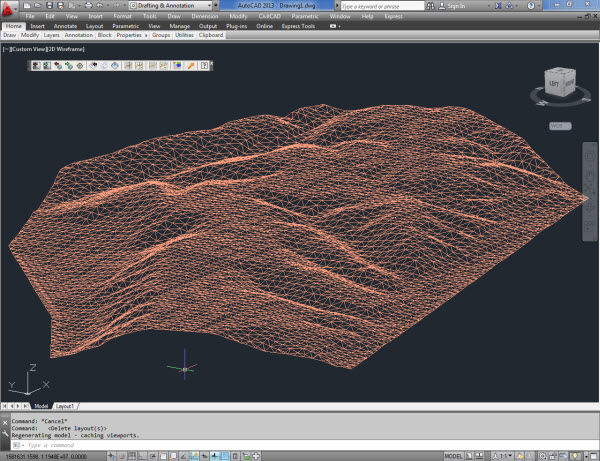
Task: Click the LEFT face of the ViewCube
Action: 552,86
